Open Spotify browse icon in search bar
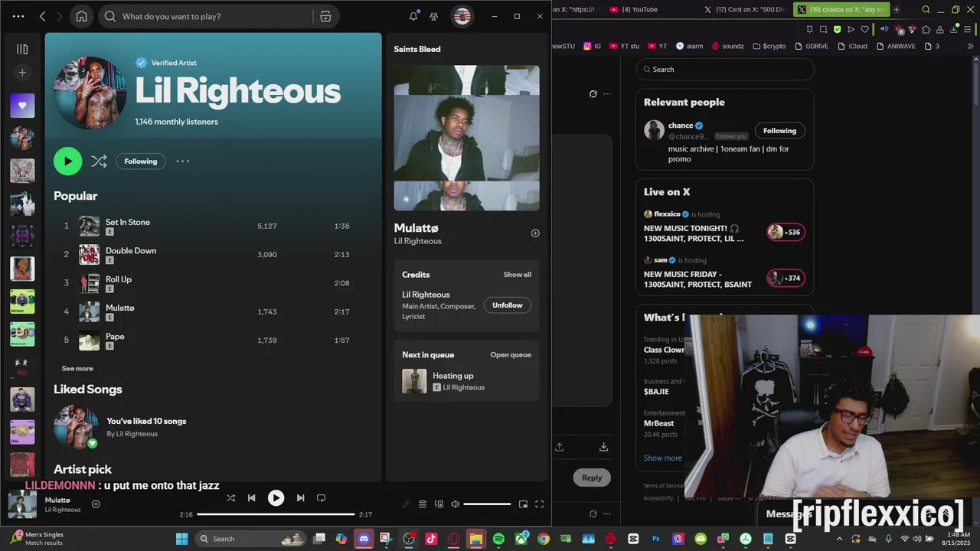This screenshot has width=980, height=551. 325,16
